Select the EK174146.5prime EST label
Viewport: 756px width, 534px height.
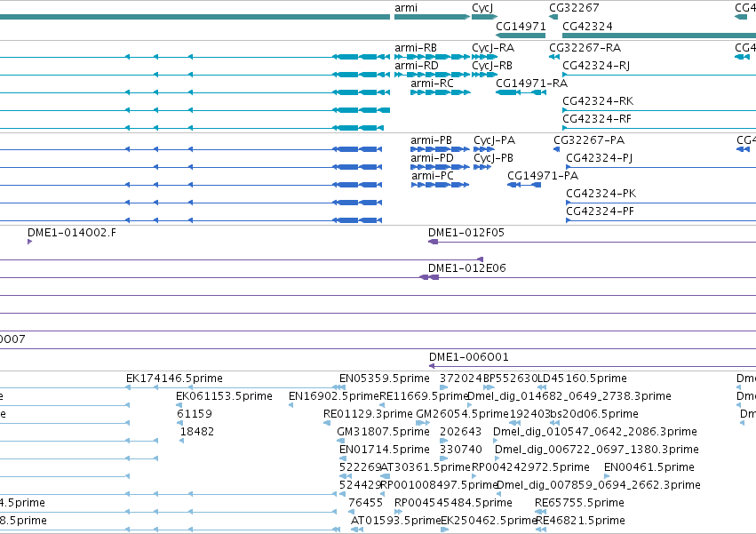click(174, 379)
